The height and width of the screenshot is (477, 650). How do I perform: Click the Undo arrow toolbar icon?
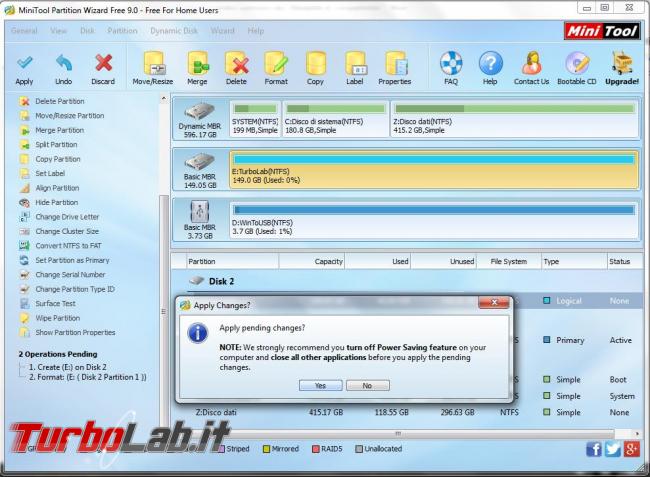(x=63, y=63)
